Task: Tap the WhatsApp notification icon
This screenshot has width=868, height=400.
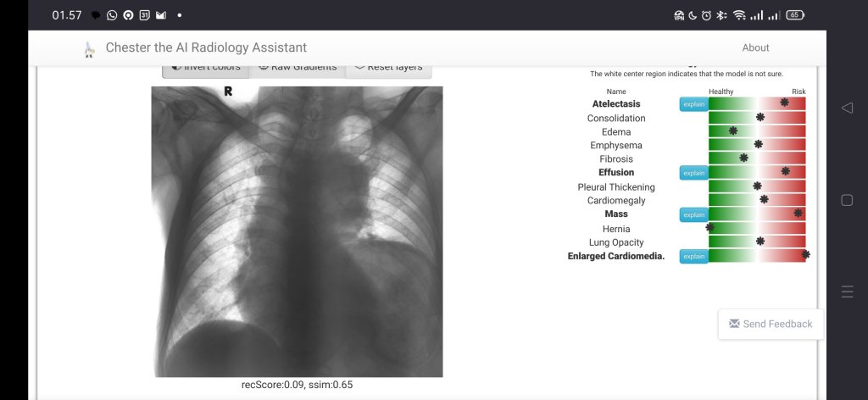Action: (x=112, y=15)
